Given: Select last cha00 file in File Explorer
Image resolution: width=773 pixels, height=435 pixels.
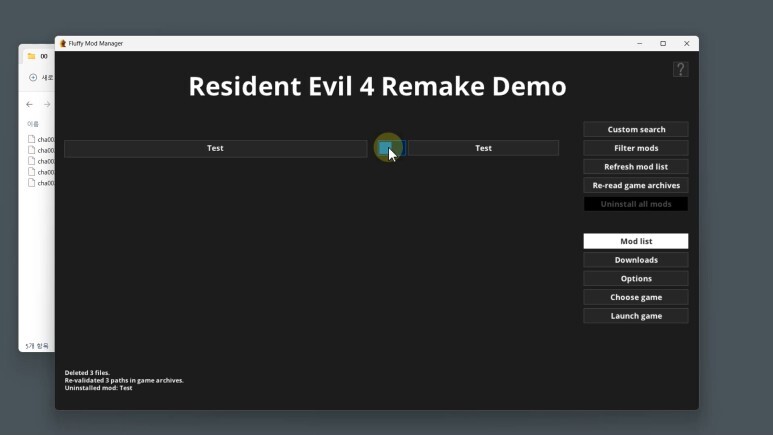Looking at the screenshot, I should click(x=41, y=183).
